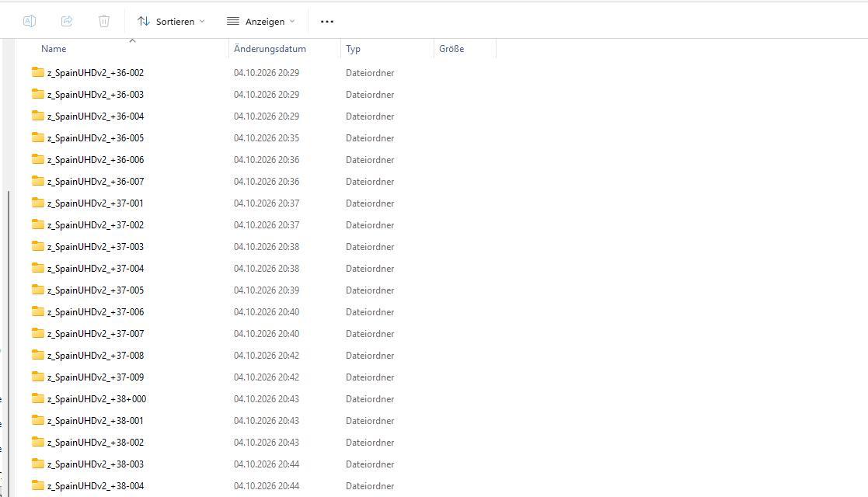Click the 20:39 date of z_SpainUHDv2_+37-005

(x=267, y=290)
